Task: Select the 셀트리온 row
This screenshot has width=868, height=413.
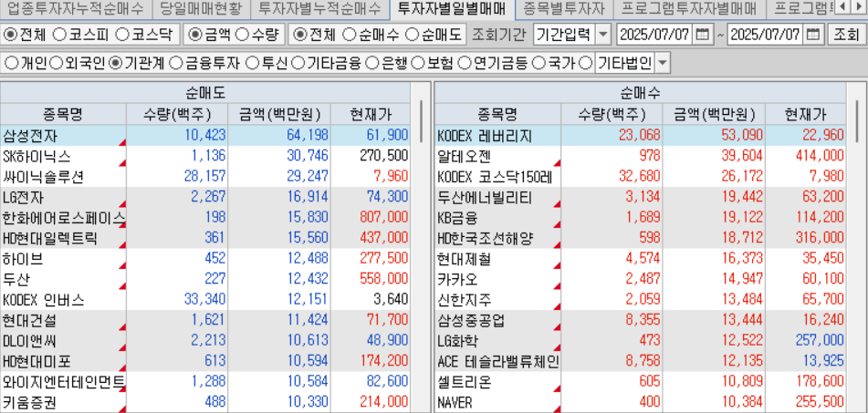Action: [640, 382]
